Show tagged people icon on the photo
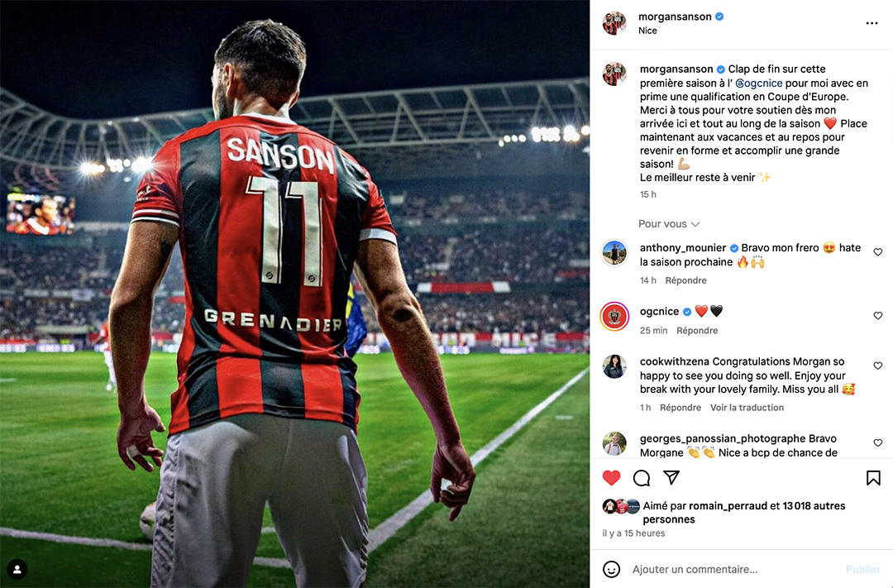This screenshot has width=893, height=588. click(x=17, y=569)
